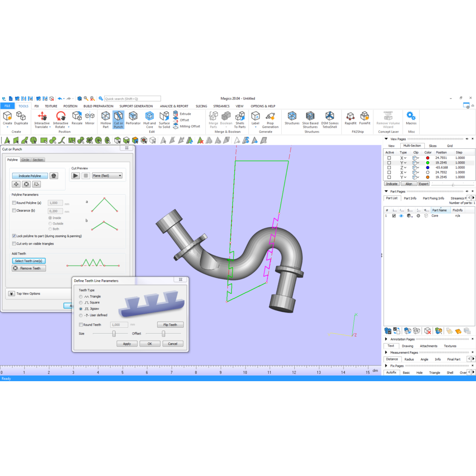Adjust the teeth Size slider
Image resolution: width=476 pixels, height=476 pixels.
[113, 333]
